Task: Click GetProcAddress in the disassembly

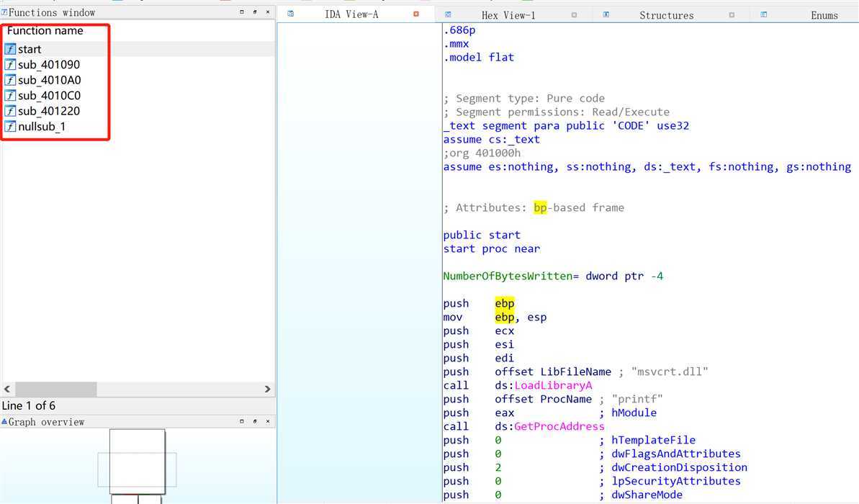Action: pos(559,427)
